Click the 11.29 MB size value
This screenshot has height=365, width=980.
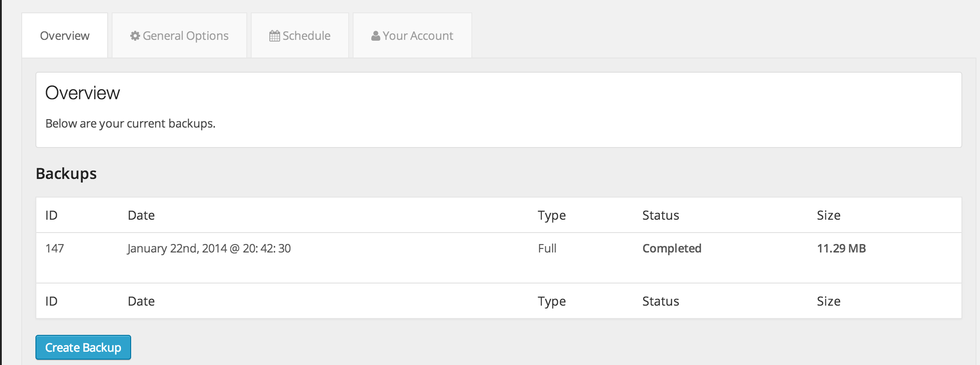point(841,249)
